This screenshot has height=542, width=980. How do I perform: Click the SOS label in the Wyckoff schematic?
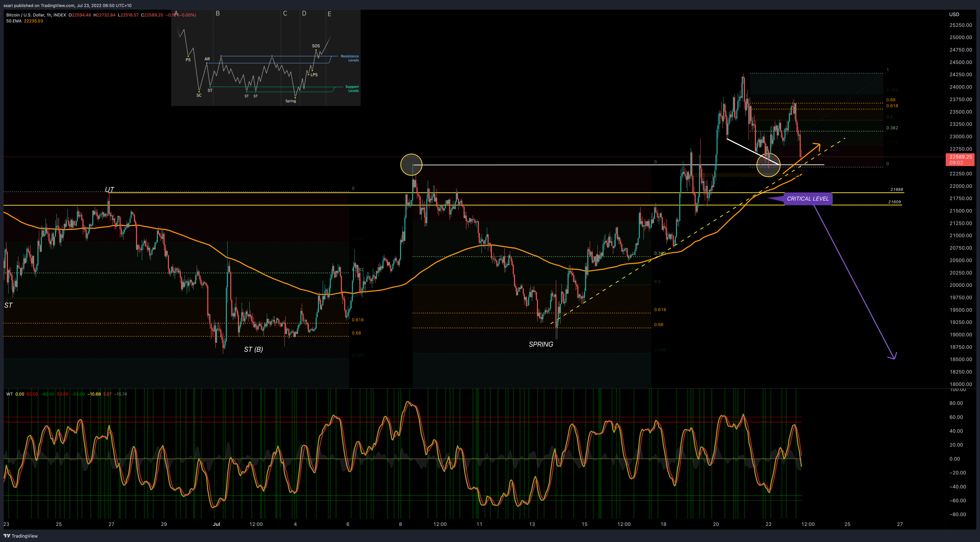pos(316,46)
